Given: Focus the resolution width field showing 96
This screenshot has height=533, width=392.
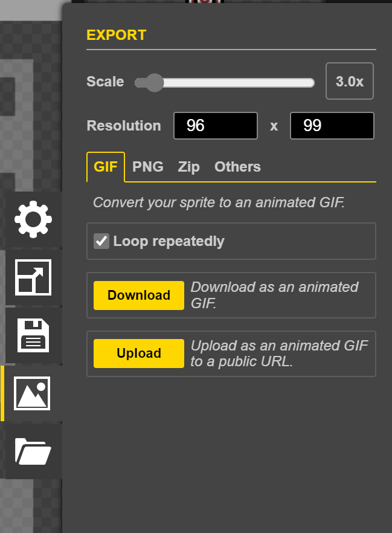Looking at the screenshot, I should [x=216, y=126].
